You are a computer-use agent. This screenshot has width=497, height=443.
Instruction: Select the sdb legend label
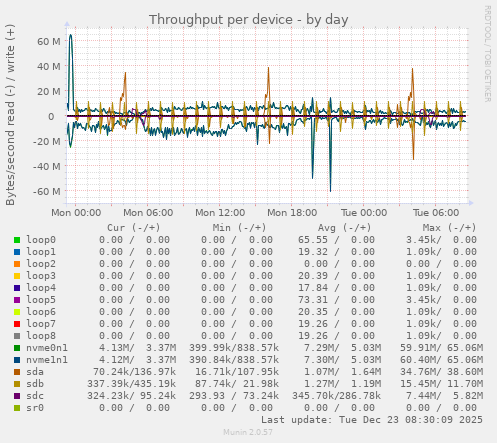pyautogui.click(x=35, y=384)
